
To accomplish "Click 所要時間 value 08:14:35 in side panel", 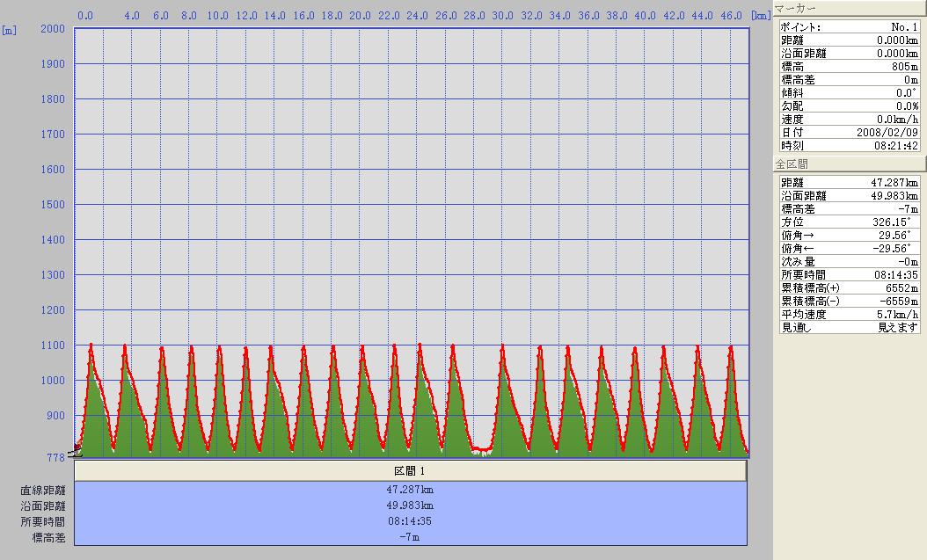I will click(895, 274).
